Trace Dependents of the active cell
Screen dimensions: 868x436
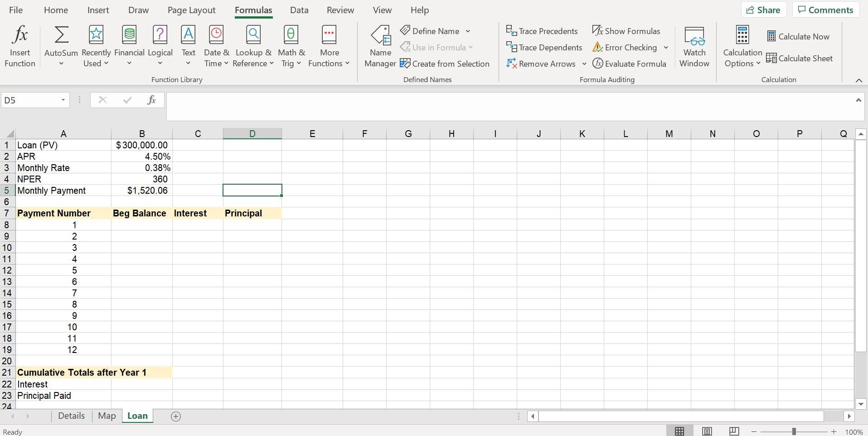coord(544,47)
